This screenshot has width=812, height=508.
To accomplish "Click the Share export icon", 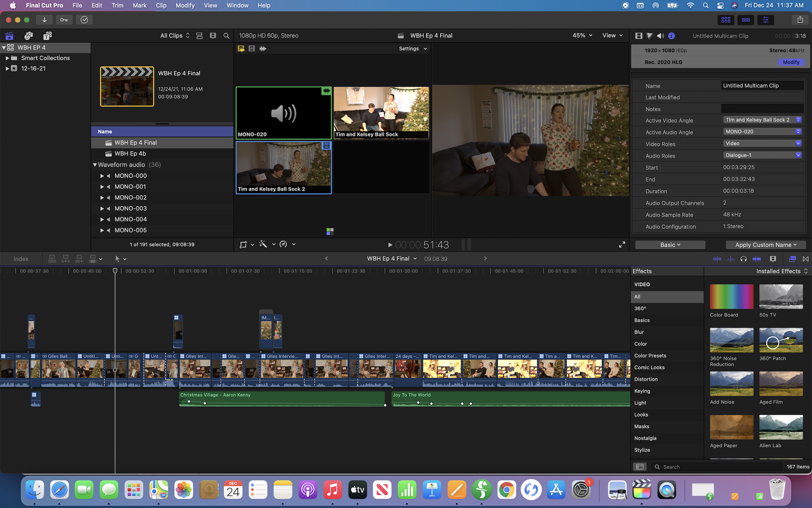I will coord(800,20).
